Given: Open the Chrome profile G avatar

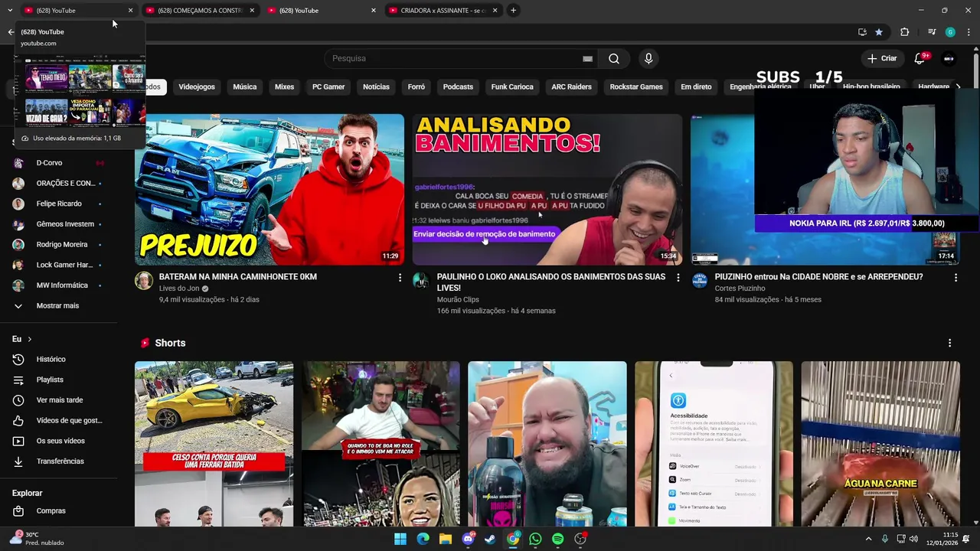Looking at the screenshot, I should point(950,32).
